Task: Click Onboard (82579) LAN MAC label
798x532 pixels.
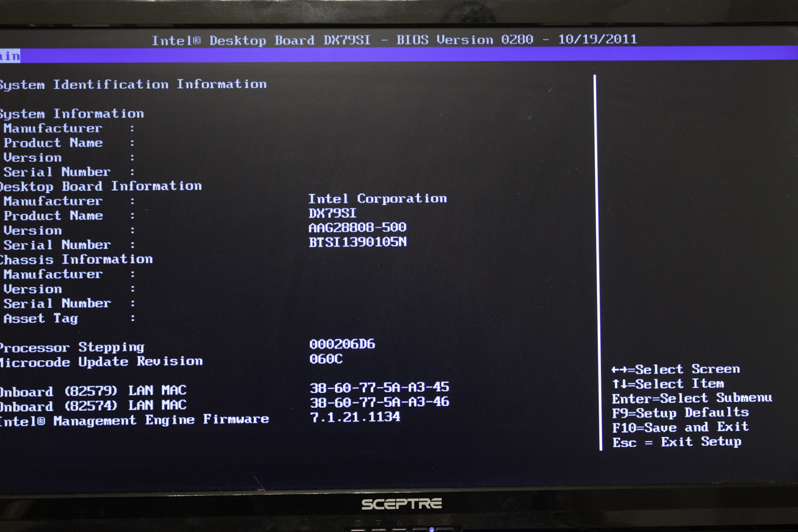Action: pos(93,391)
